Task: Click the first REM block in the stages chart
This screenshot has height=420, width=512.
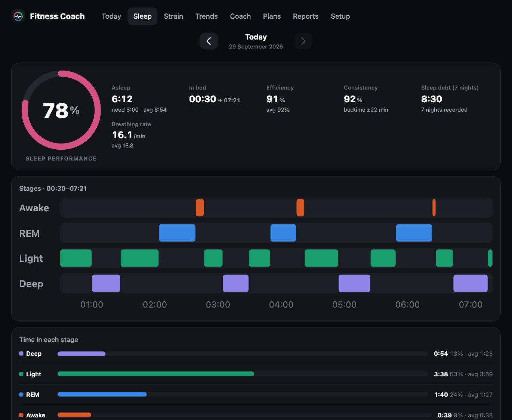Action: click(x=177, y=233)
